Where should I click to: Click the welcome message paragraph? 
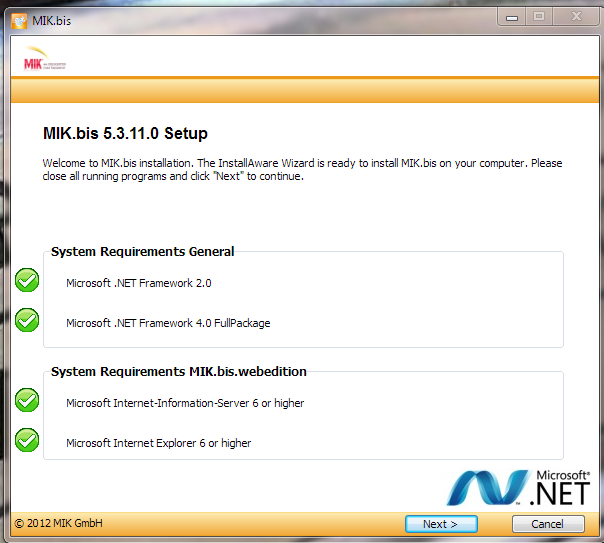[x=302, y=169]
